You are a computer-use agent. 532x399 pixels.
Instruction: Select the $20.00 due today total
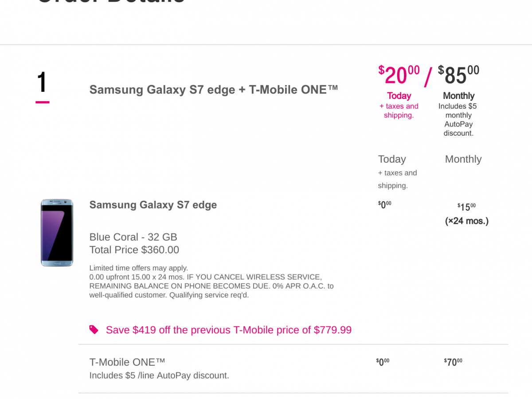coord(399,75)
